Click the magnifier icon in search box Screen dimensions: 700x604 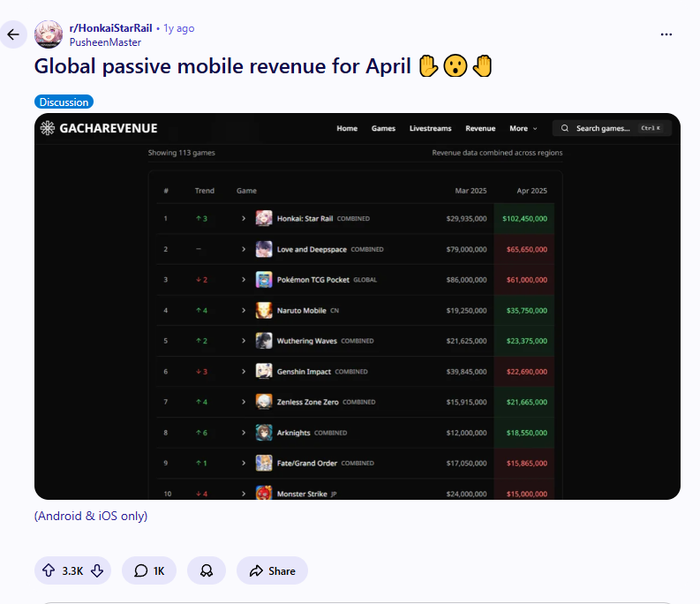point(565,128)
